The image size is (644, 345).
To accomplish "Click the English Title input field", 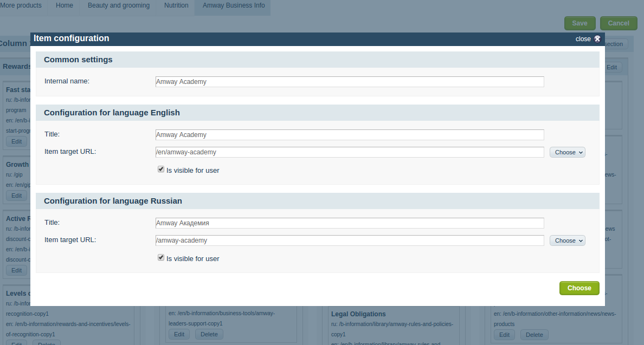I will click(350, 134).
